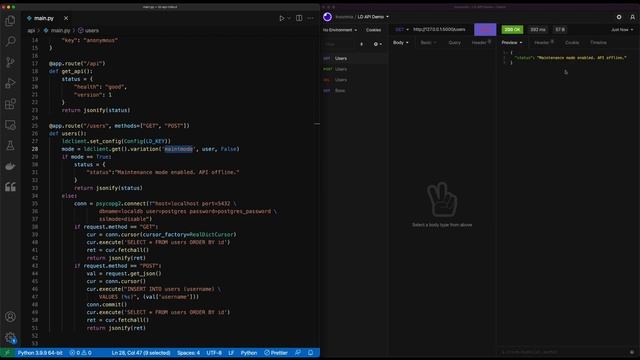Close the main.py editor tab
This screenshot has width=640, height=360.
coord(66,18)
